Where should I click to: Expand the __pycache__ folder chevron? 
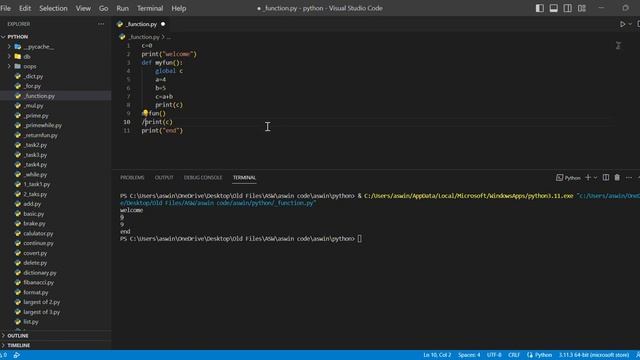(9, 47)
